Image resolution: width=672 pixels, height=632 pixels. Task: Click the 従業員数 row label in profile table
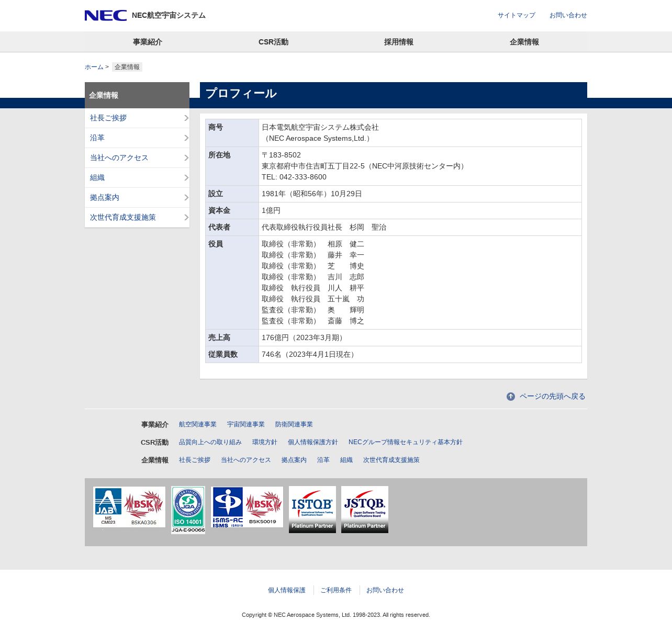[x=232, y=355]
